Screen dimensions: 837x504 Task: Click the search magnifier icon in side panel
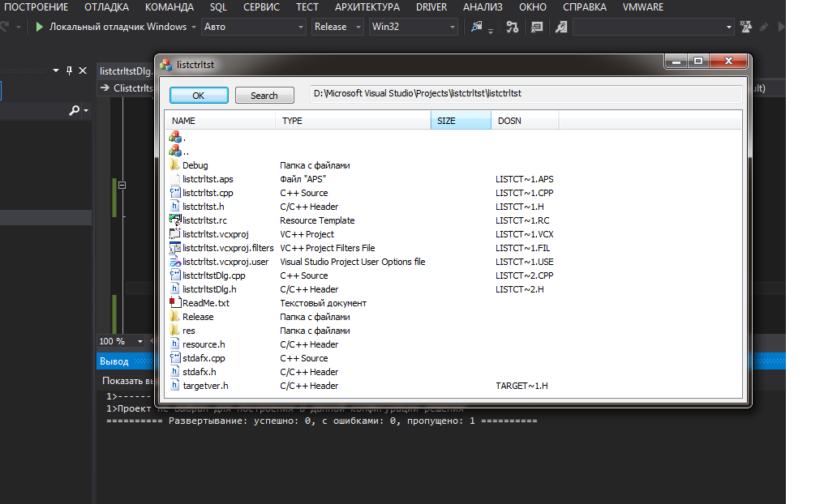75,110
